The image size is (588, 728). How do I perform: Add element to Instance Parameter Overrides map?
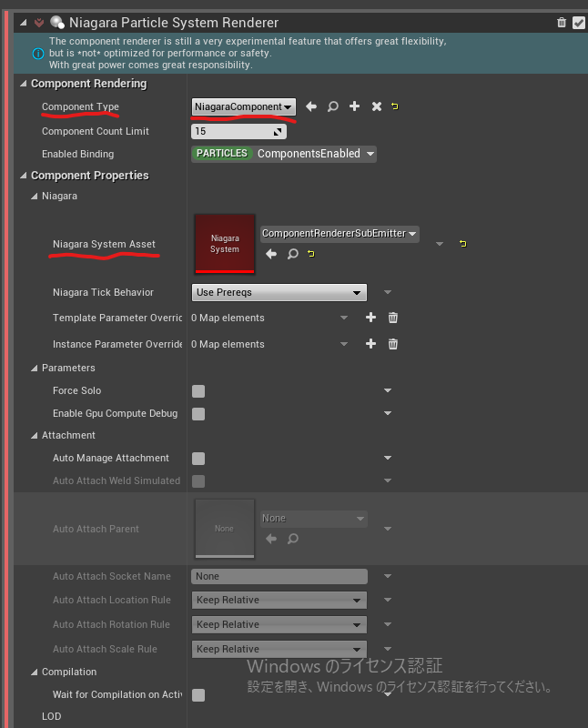pyautogui.click(x=370, y=344)
